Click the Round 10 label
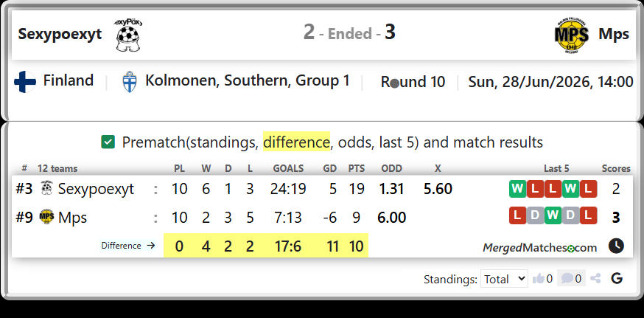 [413, 81]
